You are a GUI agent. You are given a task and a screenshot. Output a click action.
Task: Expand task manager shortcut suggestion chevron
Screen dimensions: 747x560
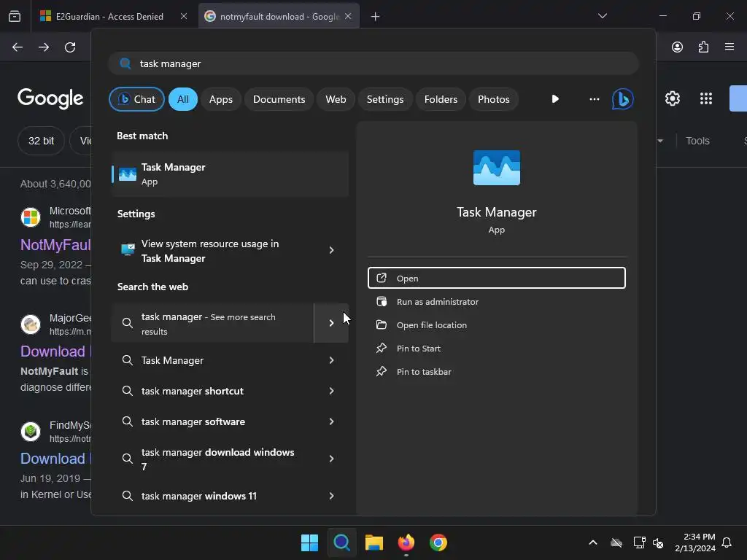tap(331, 391)
